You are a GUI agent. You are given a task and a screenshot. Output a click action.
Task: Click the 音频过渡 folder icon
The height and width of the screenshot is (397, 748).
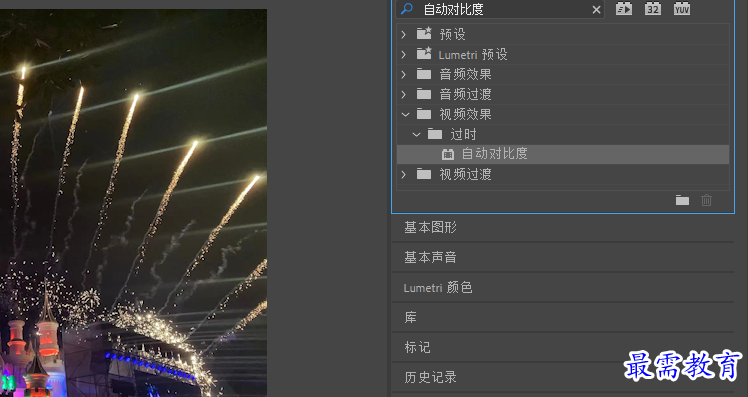(x=424, y=94)
